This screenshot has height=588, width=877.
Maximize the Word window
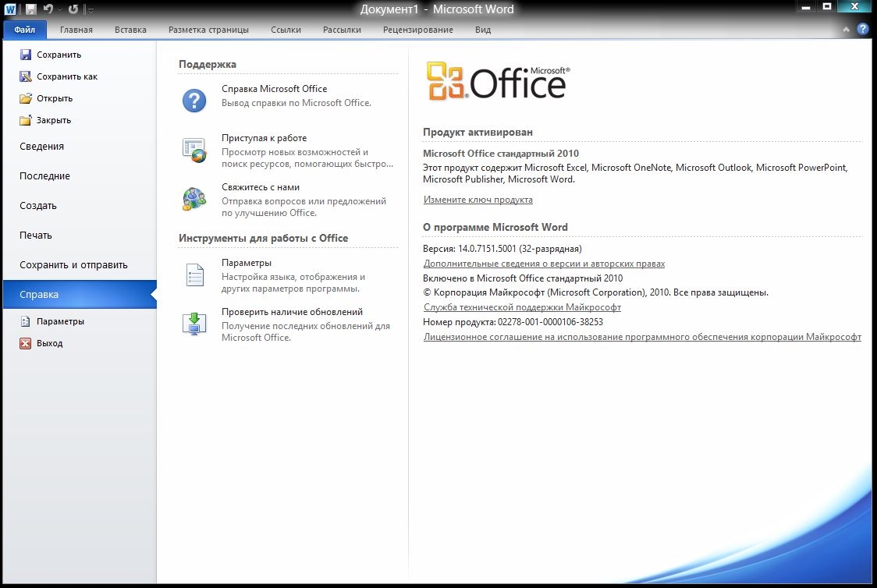pos(826,7)
